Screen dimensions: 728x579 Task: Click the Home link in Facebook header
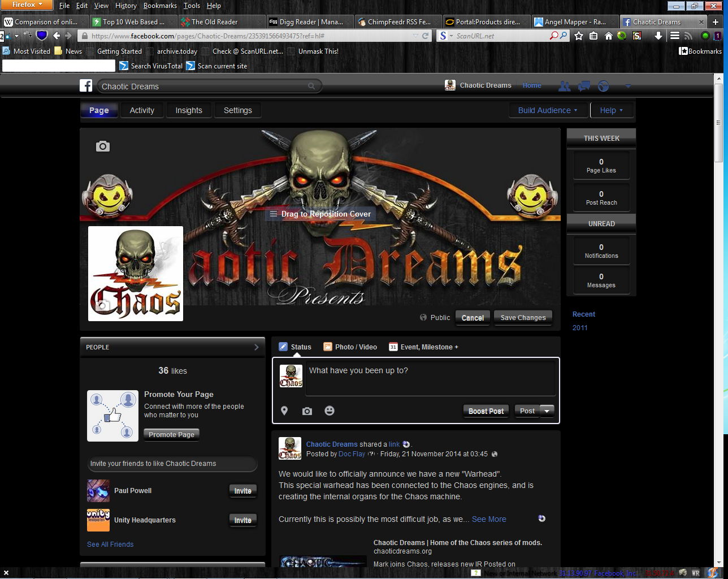point(531,85)
